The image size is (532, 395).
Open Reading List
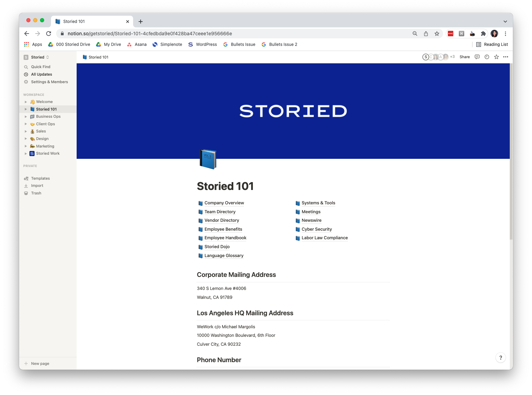(x=492, y=44)
